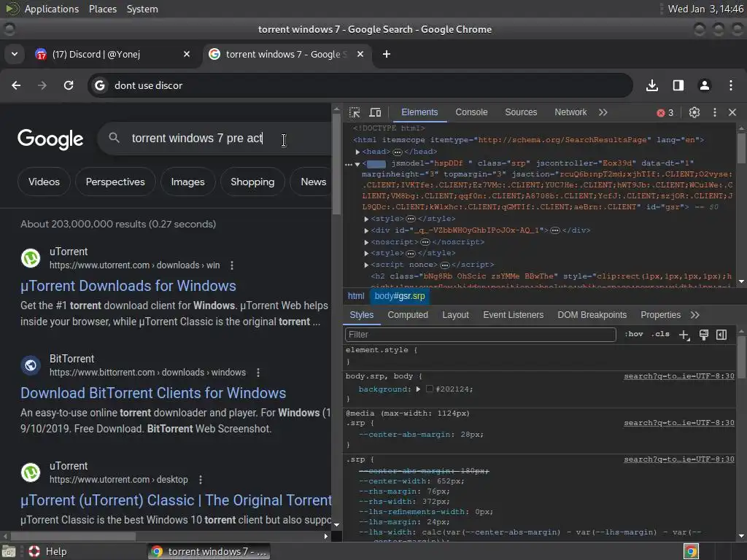Open DevTools settings gear

pos(694,112)
